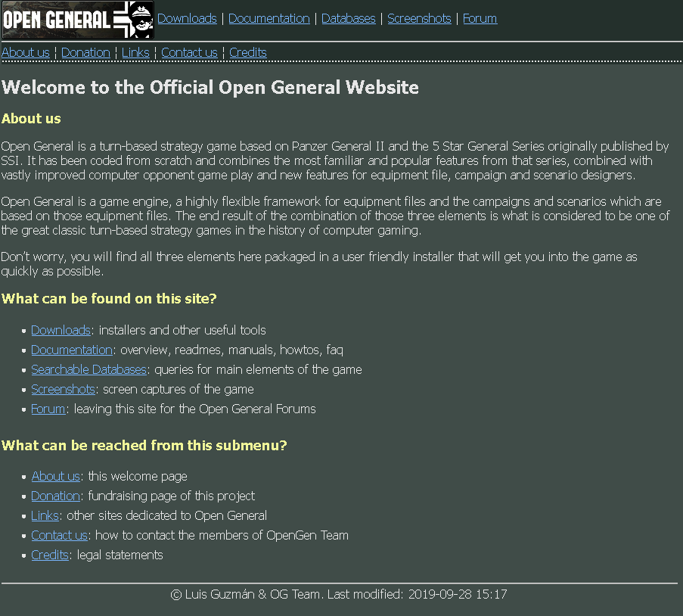Screen dimensions: 683x616
Task: Open Donation in the submenu bar
Action: (x=85, y=52)
